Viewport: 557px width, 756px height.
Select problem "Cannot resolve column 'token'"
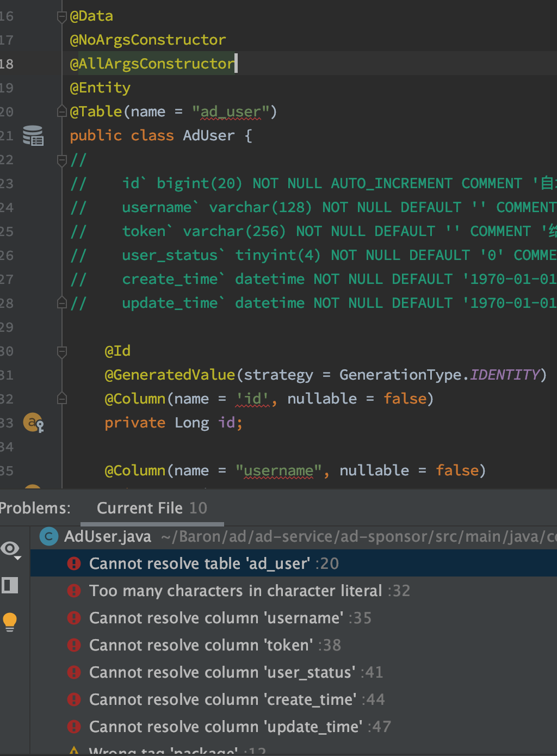click(294, 645)
